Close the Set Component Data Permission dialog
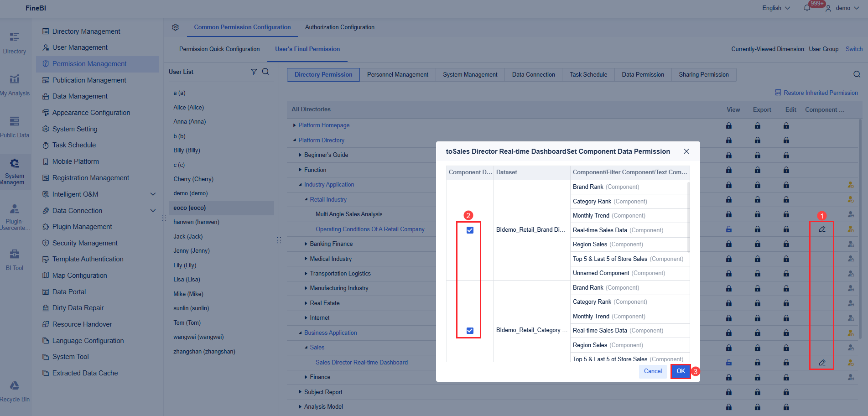This screenshot has width=868, height=416. [686, 151]
